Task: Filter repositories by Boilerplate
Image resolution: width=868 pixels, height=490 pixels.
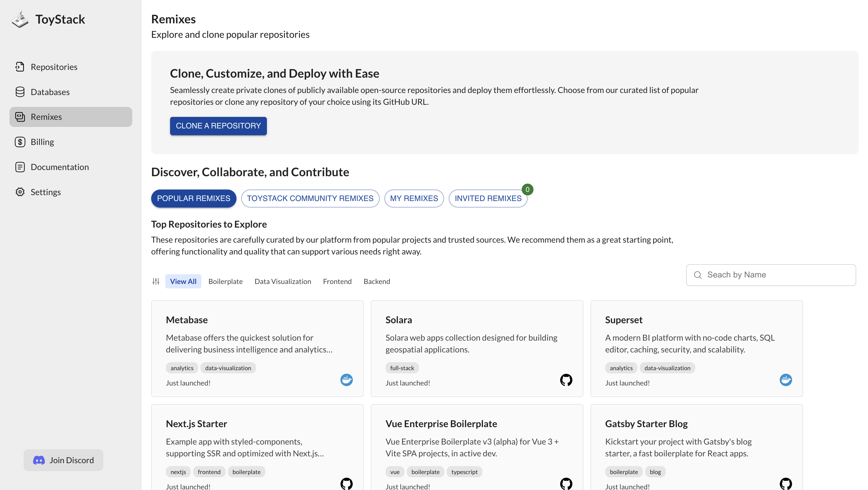Action: point(226,281)
